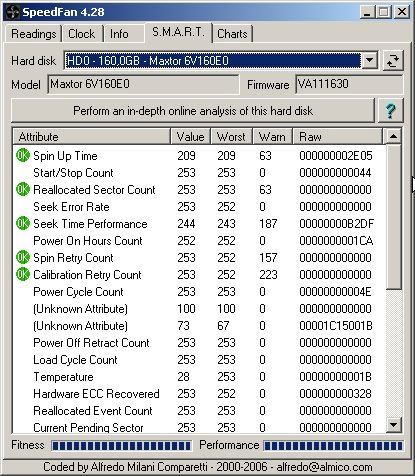Click the attribute list scrollbar thumb
The image size is (415, 476).
tap(393, 217)
